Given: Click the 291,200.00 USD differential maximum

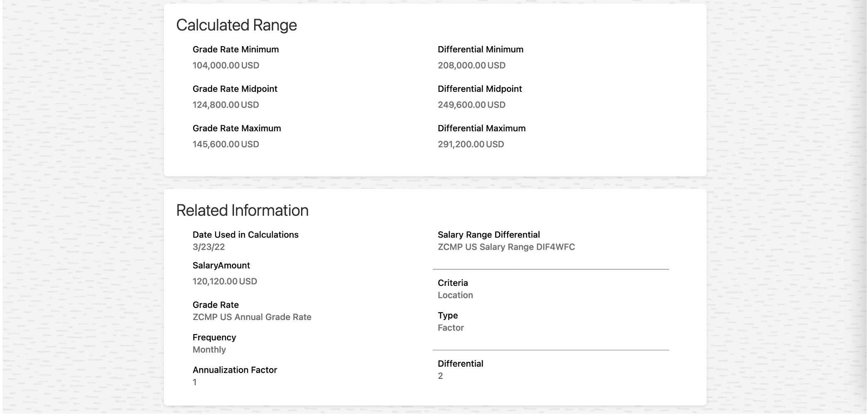Looking at the screenshot, I should point(471,144).
